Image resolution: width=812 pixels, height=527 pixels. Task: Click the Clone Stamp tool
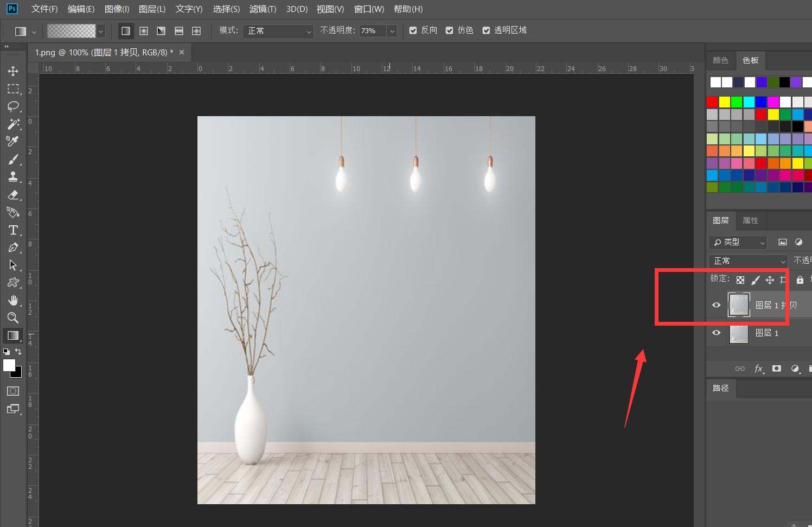(13, 177)
